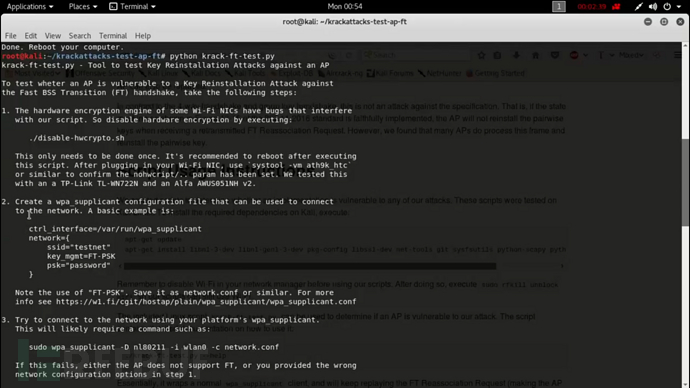Open the Terminal menu in the menu bar
690x388 pixels.
[113, 36]
